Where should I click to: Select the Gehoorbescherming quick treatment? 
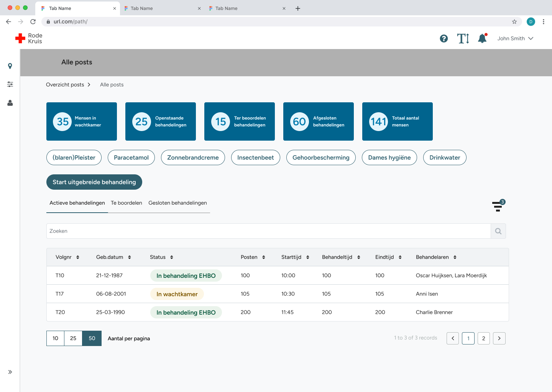(x=321, y=157)
